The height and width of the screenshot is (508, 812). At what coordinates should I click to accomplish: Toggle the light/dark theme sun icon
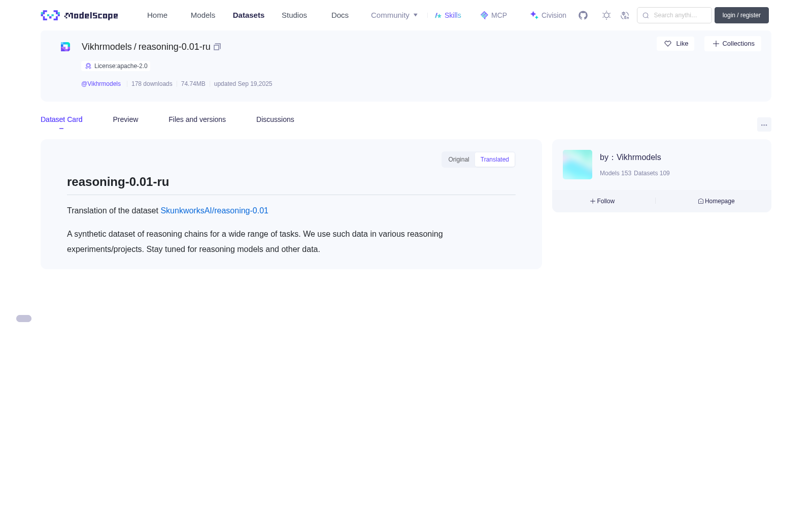coord(606,15)
